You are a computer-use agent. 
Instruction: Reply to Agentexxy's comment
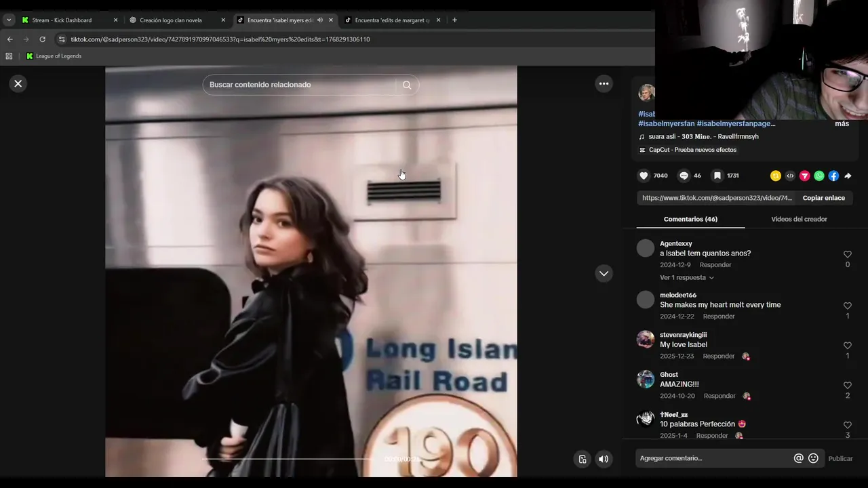coord(715,265)
